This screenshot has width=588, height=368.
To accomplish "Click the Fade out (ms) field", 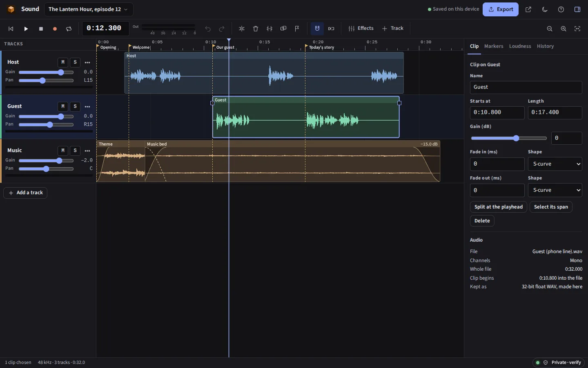I will pos(497,190).
